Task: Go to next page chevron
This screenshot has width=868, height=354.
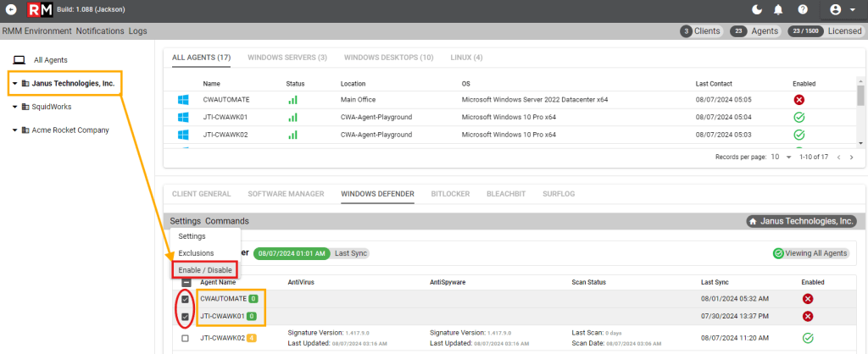Action: tap(851, 158)
